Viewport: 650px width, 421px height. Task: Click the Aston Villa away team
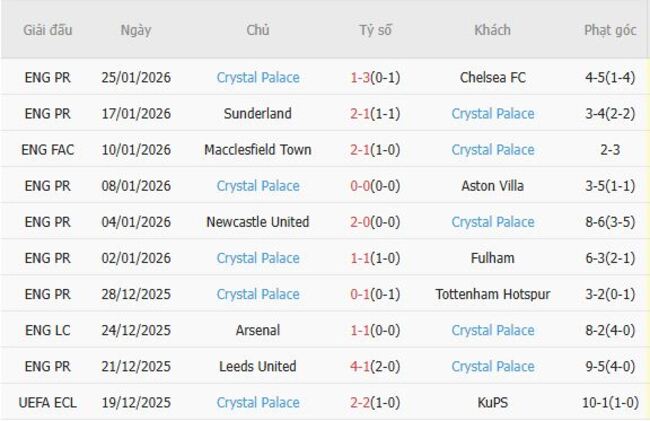492,186
